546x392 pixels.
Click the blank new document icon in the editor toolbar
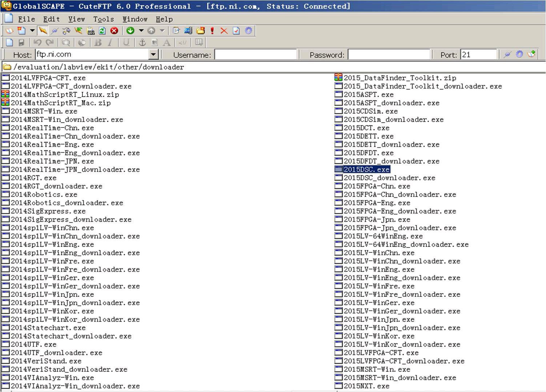tap(9, 43)
